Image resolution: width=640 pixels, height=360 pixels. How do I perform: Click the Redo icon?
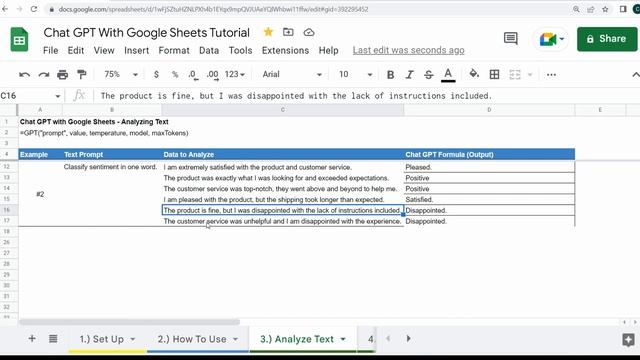pyautogui.click(x=44, y=75)
